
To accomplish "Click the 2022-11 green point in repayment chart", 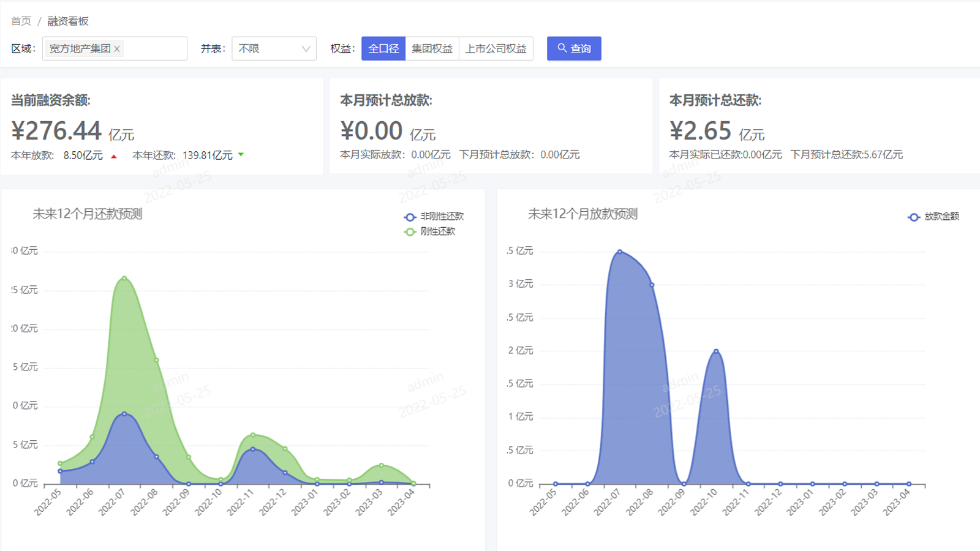I will tap(253, 435).
